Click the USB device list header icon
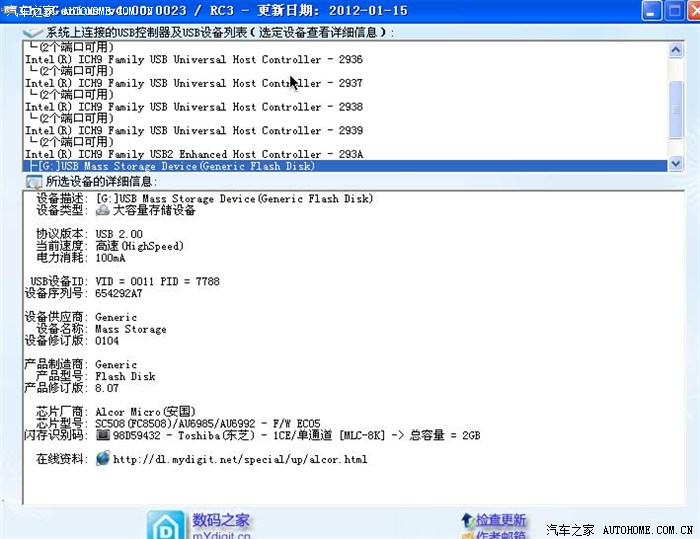The height and width of the screenshot is (539, 700). [32, 32]
